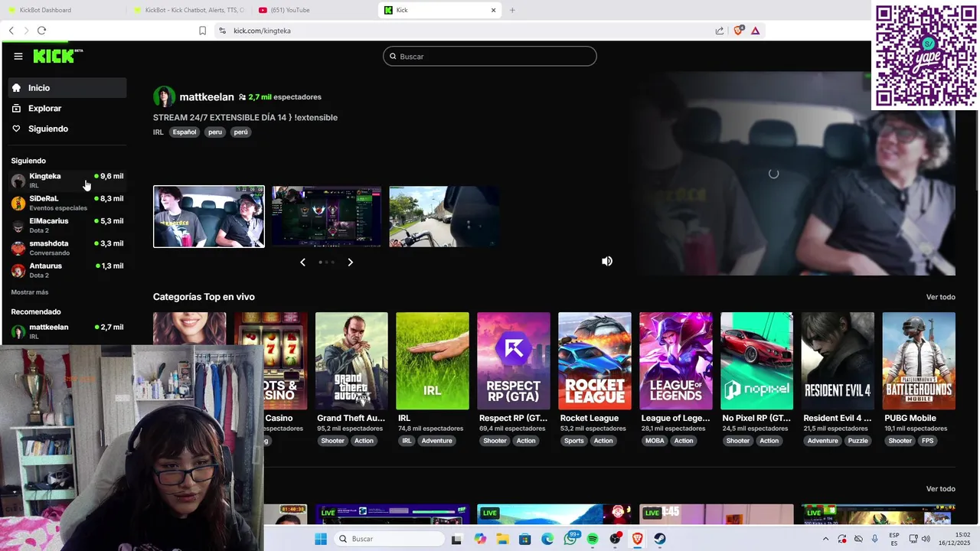The image size is (980, 551).
Task: Open File Explorer from taskbar
Action: [502, 539]
